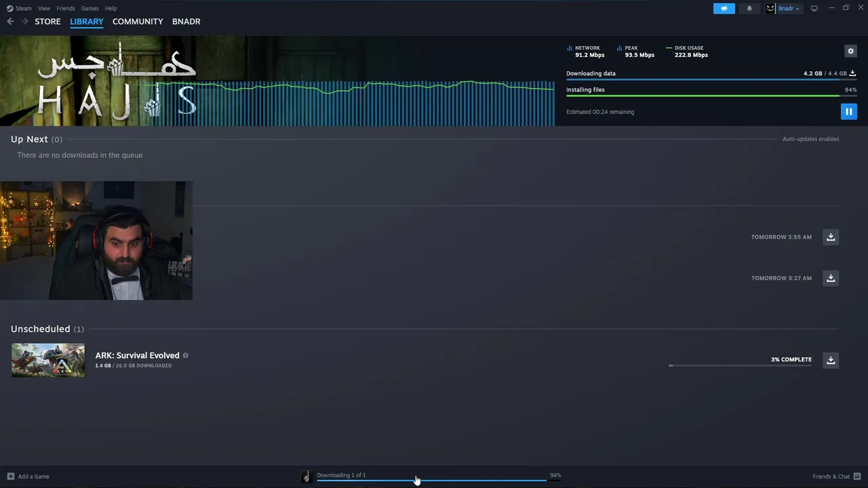868x488 pixels.
Task: Click the download button for Tomorrow 3:55 AM
Action: point(831,237)
